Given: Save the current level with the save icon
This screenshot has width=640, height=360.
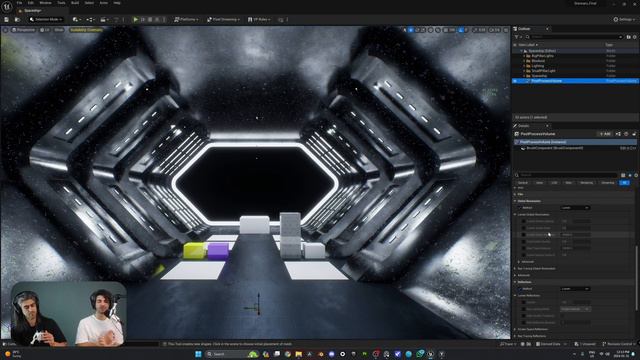Looking at the screenshot, I should coord(7,20).
